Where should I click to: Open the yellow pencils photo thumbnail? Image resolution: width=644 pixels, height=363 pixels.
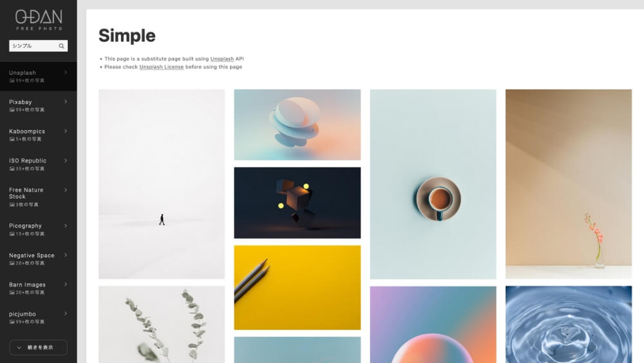click(x=298, y=288)
